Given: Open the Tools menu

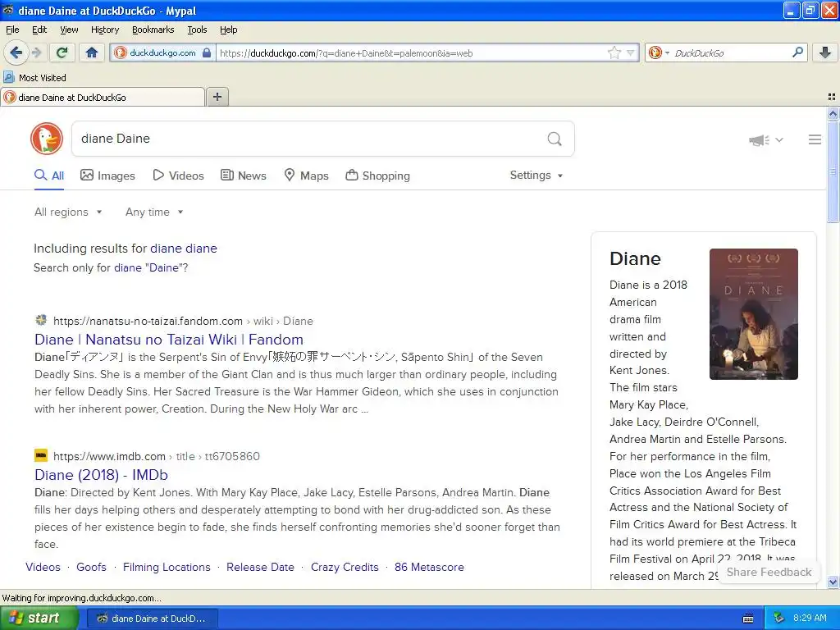Looking at the screenshot, I should point(197,30).
